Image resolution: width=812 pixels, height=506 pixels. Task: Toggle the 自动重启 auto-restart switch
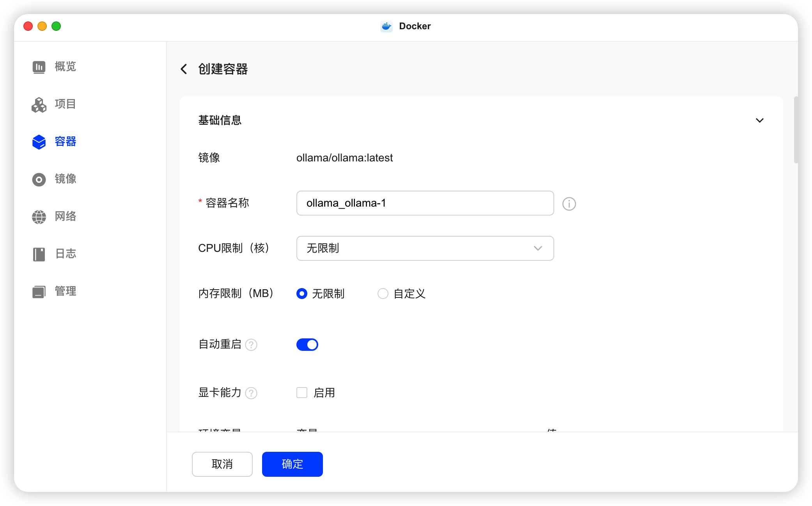coord(307,345)
